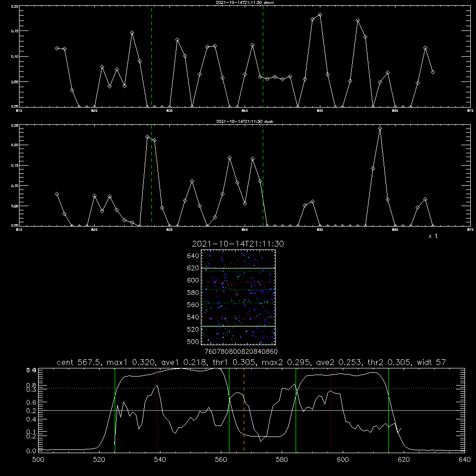Click the '540' label on bottom plot x-axis
The height and width of the screenshot is (476, 476).
click(x=160, y=460)
